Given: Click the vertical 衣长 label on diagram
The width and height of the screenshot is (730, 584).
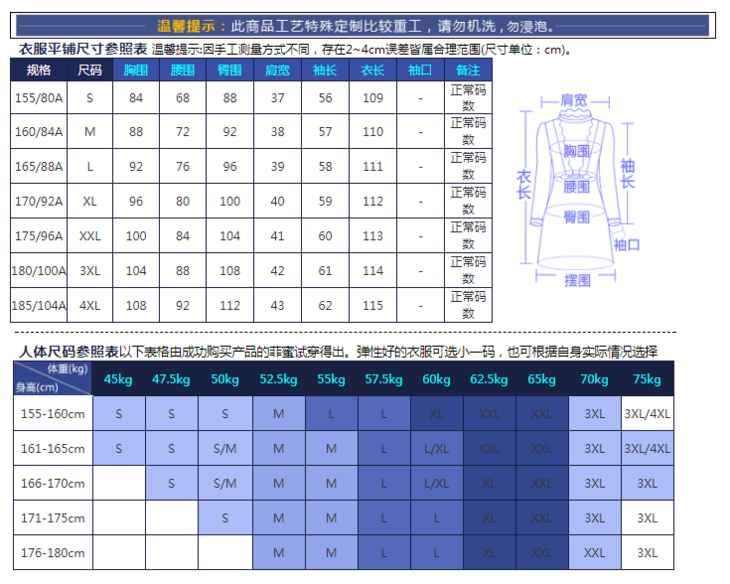Looking at the screenshot, I should tap(524, 185).
